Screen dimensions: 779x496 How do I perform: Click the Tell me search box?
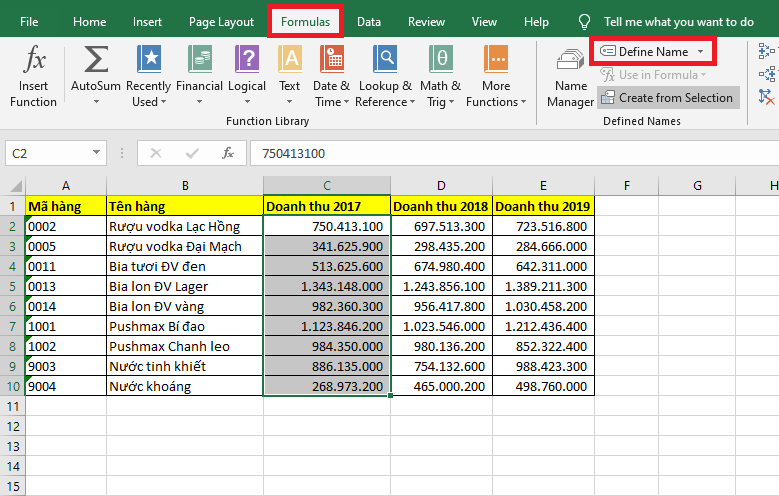678,21
